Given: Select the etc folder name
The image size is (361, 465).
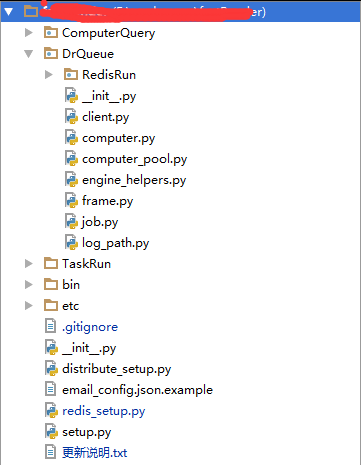Looking at the screenshot, I should pos(71,306).
